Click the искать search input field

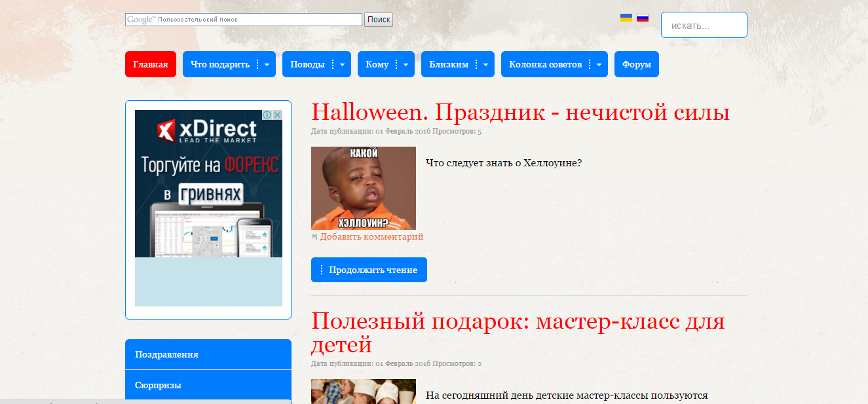pos(704,25)
